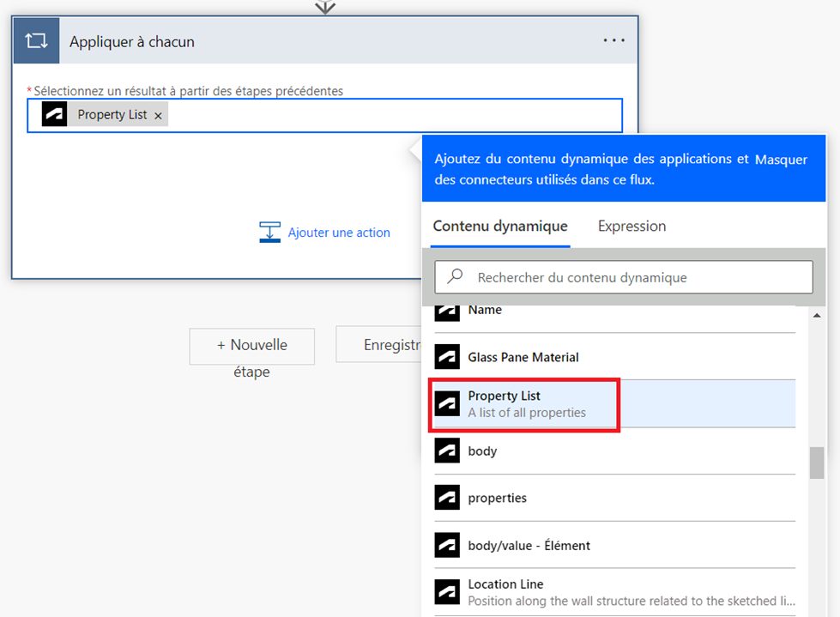Click the scrollbar thumb of the dynamic content list
Screen dimensions: 840x617
[x=817, y=463]
